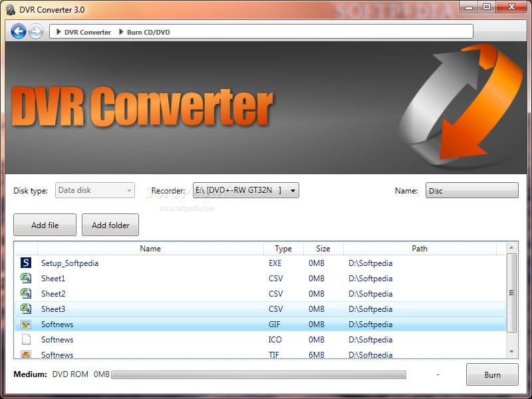Click the Softnews GIF image icon
This screenshot has width=532, height=399.
pos(26,325)
